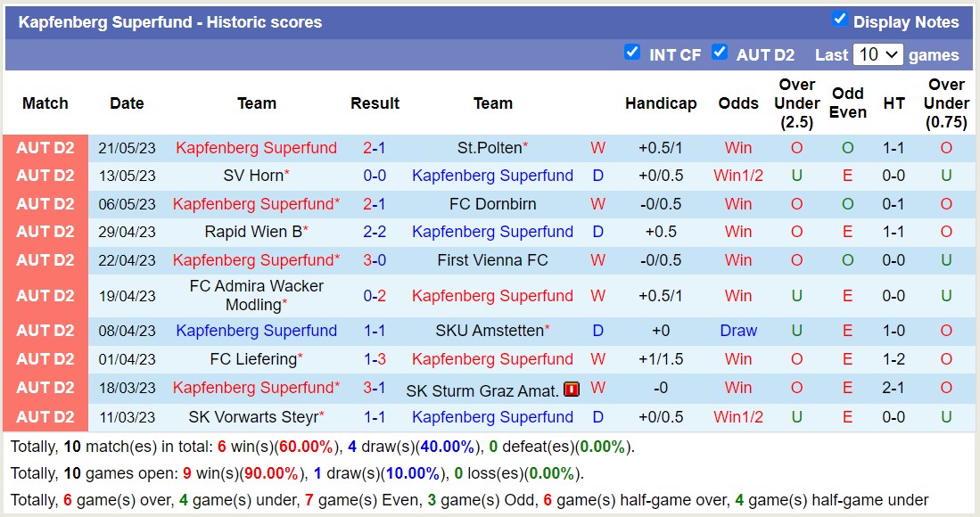Click the Handicap column header
The image size is (980, 517).
coord(661,103)
